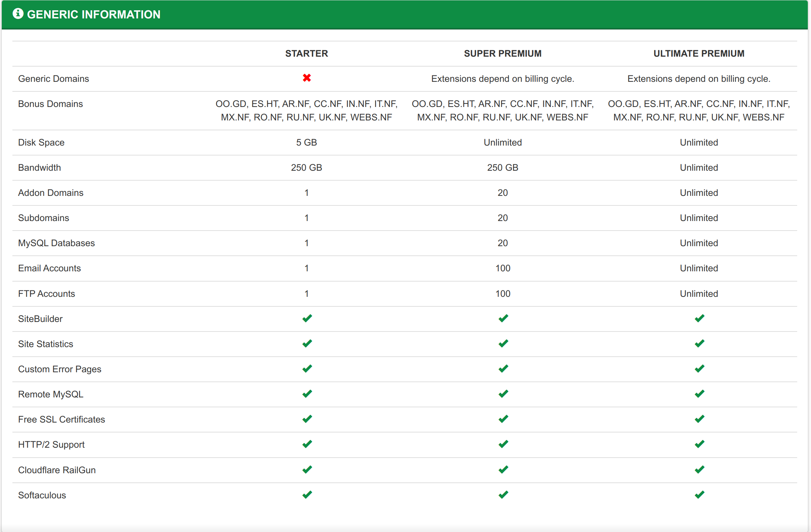Click the info icon in the header
Viewport: 811px width, 532px height.
pyautogui.click(x=18, y=13)
